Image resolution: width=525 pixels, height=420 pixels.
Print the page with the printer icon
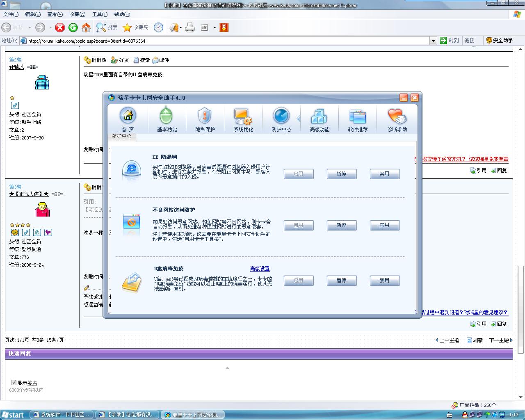(189, 27)
